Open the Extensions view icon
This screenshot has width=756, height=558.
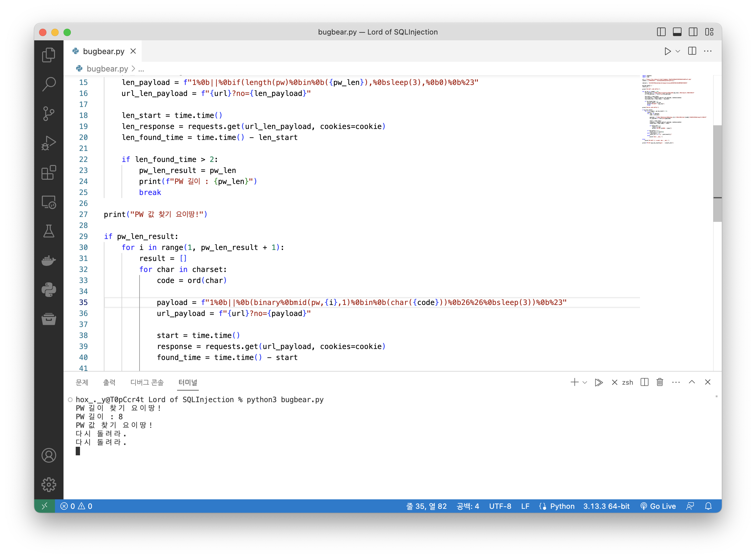tap(49, 173)
